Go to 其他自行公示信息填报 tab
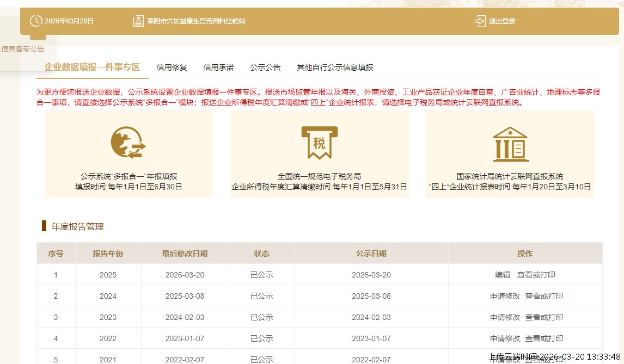 coord(335,67)
